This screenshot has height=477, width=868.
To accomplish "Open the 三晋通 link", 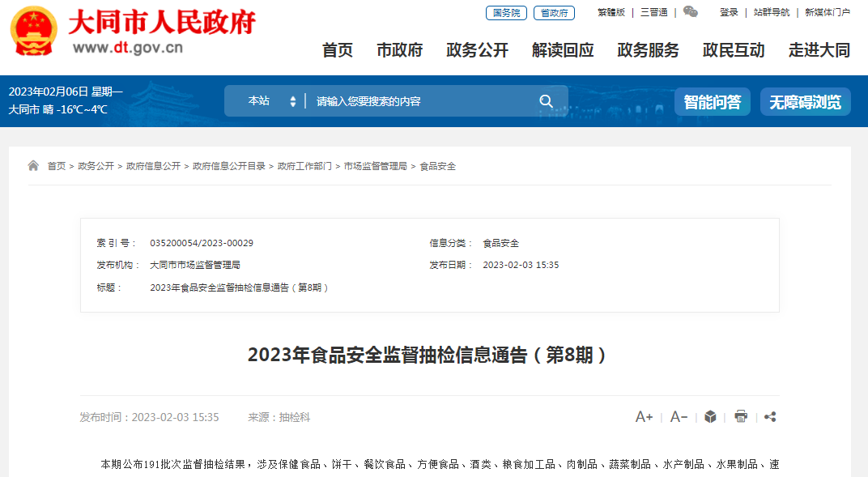I will click(x=653, y=12).
